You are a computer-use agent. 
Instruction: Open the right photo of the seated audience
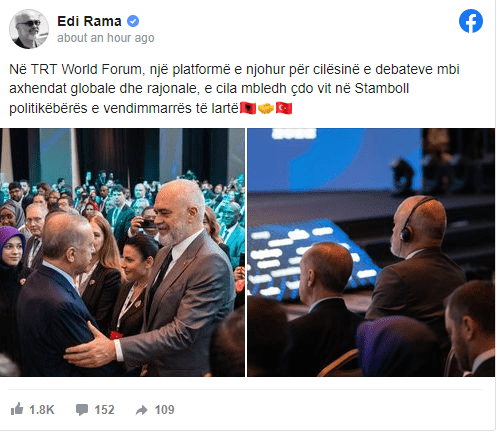(371, 252)
